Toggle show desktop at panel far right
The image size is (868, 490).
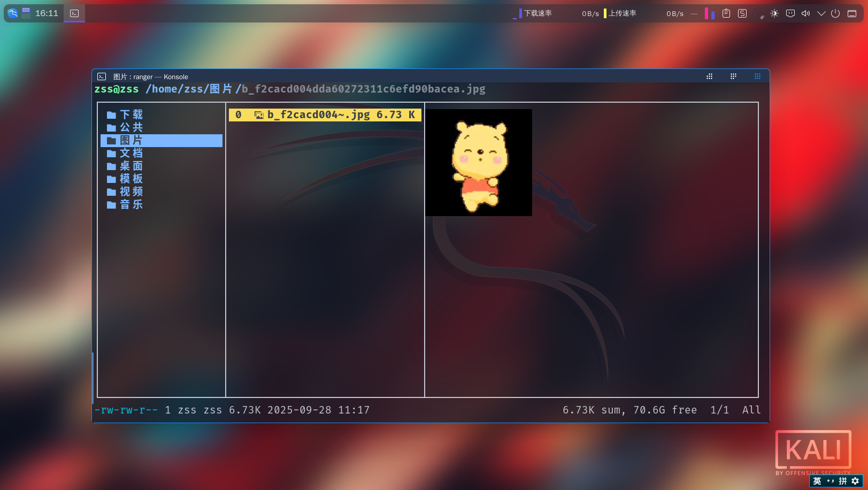click(852, 13)
